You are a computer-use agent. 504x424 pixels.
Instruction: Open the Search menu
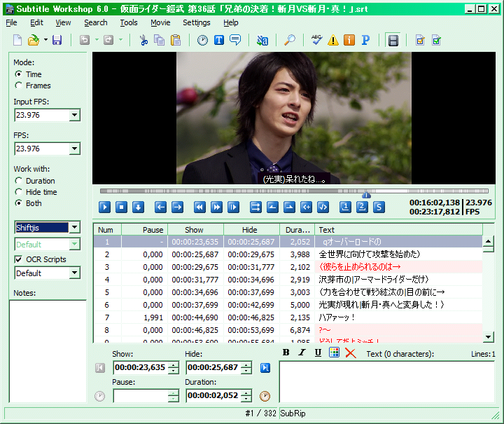click(96, 22)
